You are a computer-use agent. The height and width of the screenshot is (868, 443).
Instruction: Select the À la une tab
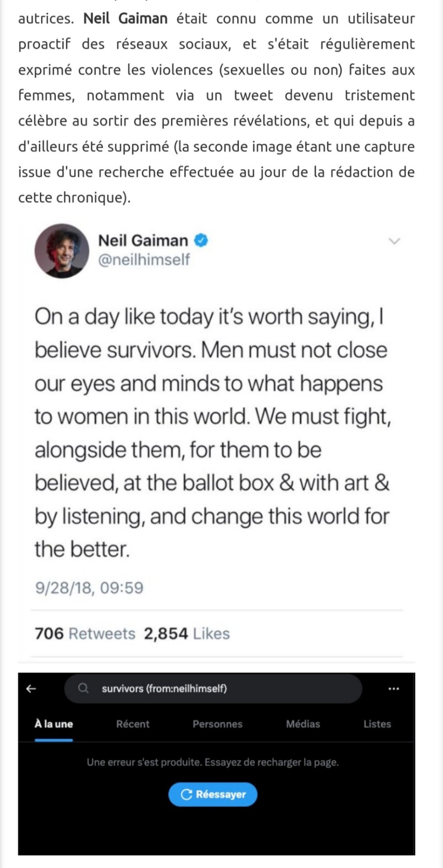54,724
